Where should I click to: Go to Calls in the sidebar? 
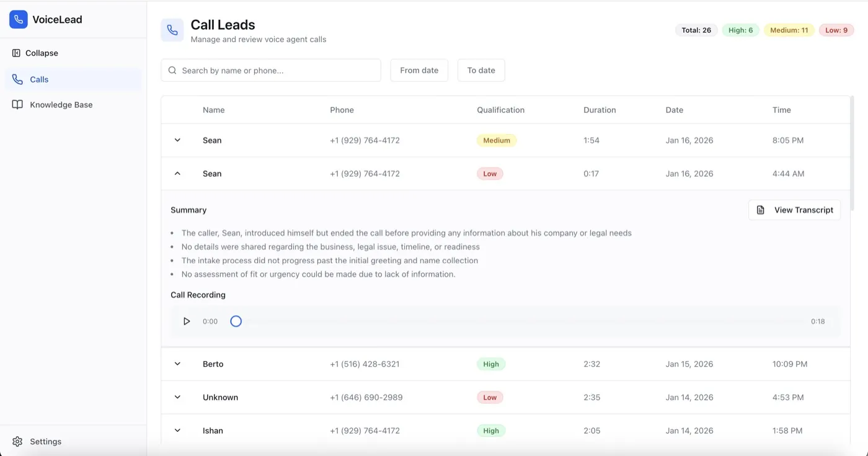(x=73, y=79)
